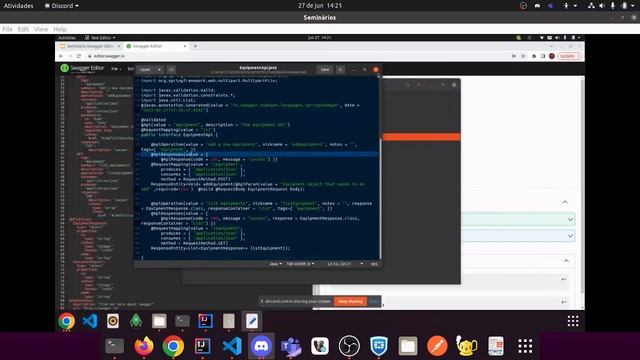This screenshot has height=360, width=640.
Task: Open the app grid in the shared-screen dock
Action: tap(573, 321)
